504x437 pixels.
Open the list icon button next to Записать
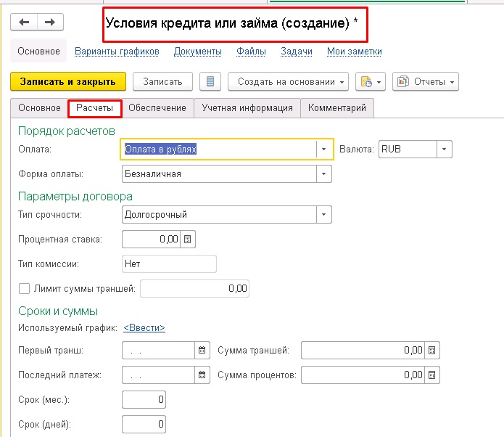click(x=210, y=81)
